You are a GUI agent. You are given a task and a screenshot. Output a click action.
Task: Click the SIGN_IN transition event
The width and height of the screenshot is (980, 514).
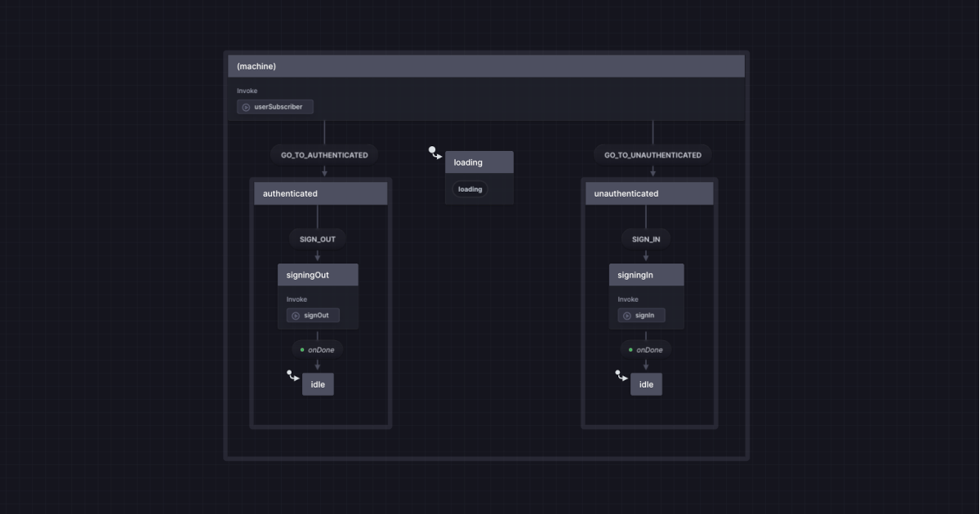(646, 239)
